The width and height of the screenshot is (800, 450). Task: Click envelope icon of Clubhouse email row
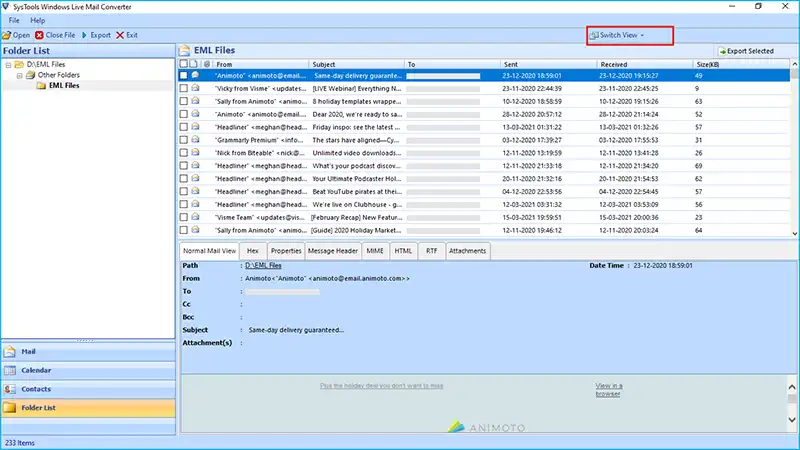[x=195, y=204]
